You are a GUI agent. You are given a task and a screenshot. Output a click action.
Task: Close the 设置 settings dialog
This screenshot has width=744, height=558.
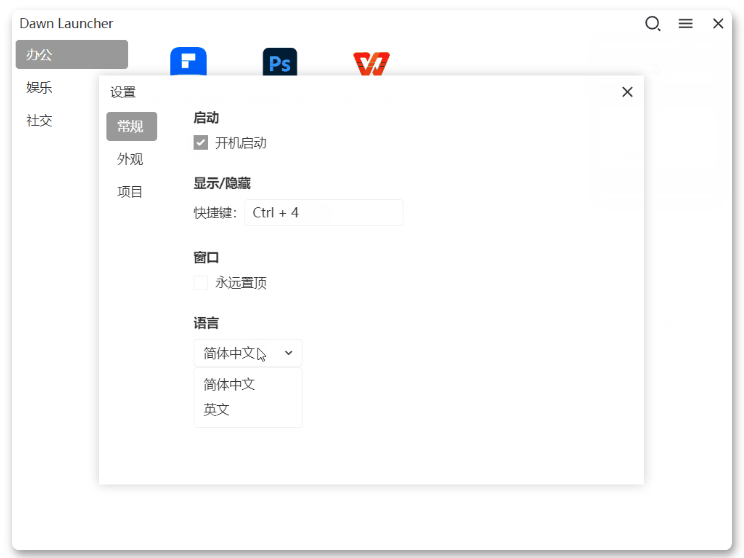point(627,92)
